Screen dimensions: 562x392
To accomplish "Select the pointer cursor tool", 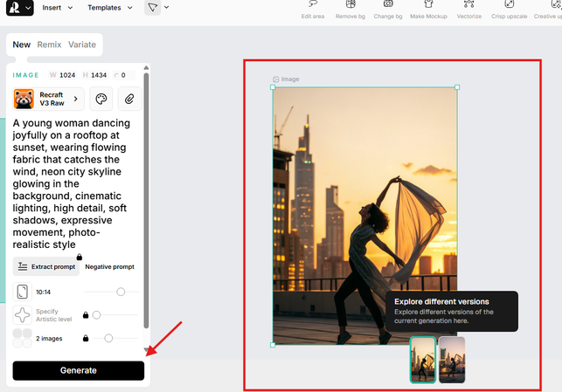I will [x=153, y=7].
